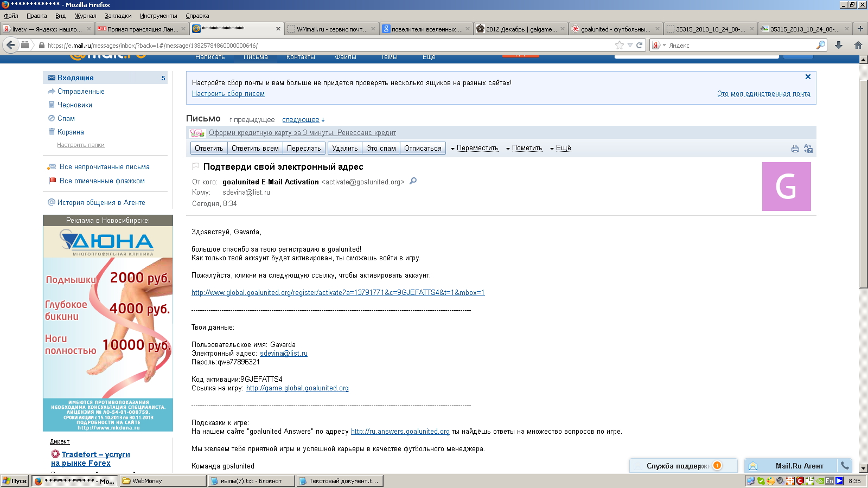Open the goalunited account activation link
This screenshot has height=488, width=868.
(x=338, y=293)
